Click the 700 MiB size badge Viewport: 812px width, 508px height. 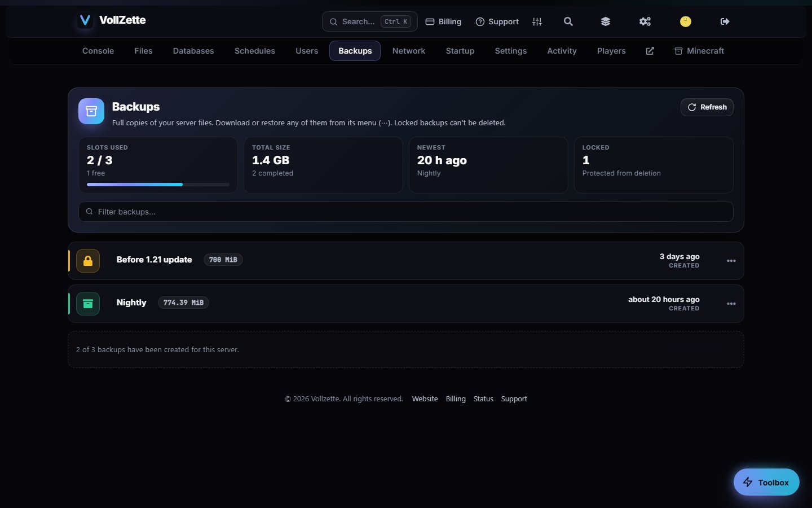click(x=223, y=260)
